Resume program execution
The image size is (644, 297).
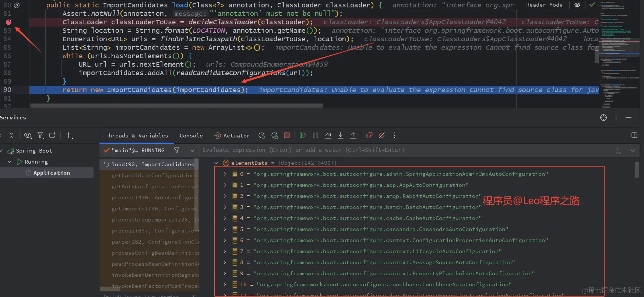[303, 135]
